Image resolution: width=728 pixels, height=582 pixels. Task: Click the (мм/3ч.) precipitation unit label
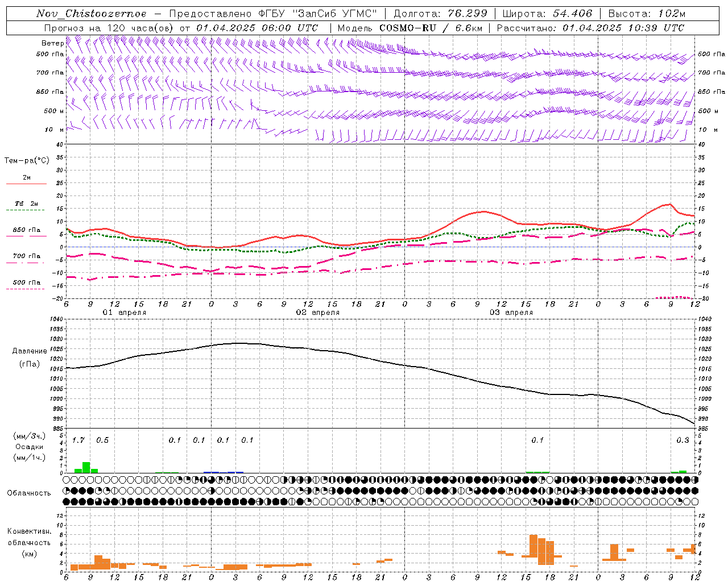[x=29, y=436]
